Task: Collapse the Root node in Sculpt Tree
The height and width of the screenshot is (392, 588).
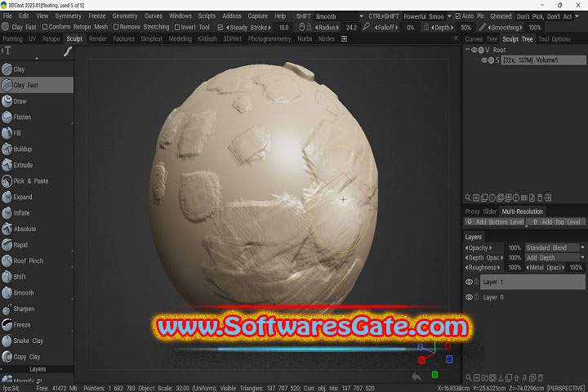Action: point(468,50)
